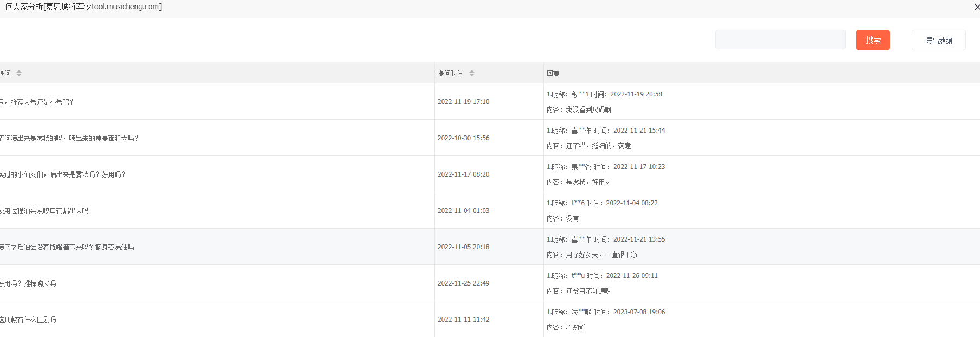Click the 瓶身容易油吗 question row
This screenshot has width=980, height=337.
[x=67, y=247]
